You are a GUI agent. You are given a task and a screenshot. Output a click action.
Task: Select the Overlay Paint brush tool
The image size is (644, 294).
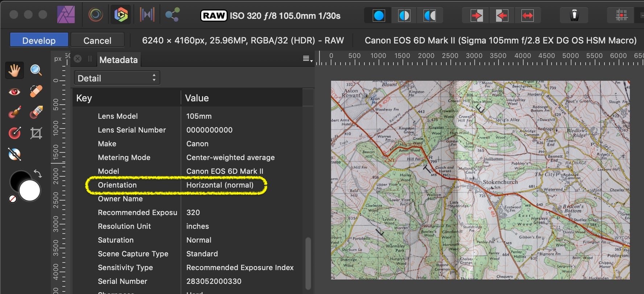tap(14, 113)
